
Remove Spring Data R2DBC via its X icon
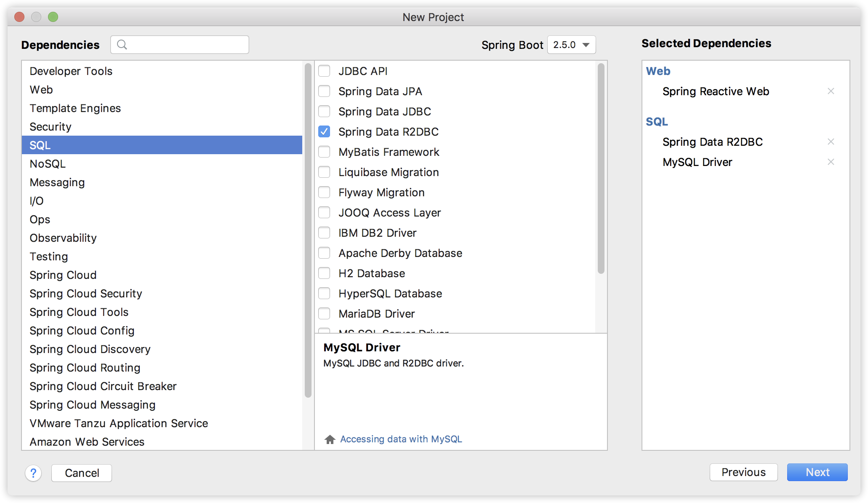tap(831, 142)
